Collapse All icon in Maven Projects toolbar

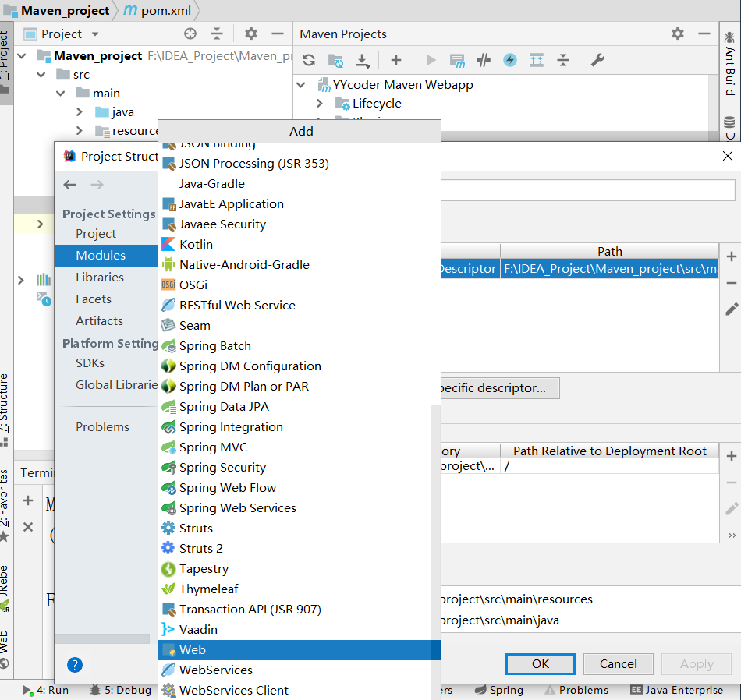563,60
